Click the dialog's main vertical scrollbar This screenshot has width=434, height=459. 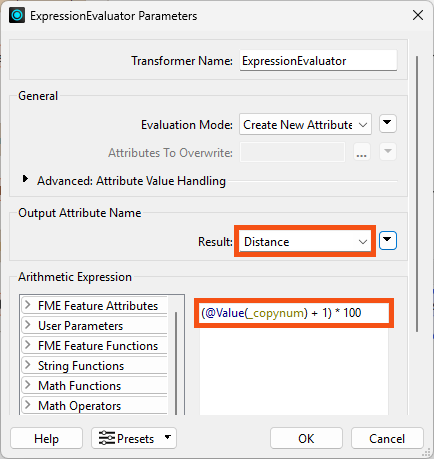(x=417, y=194)
